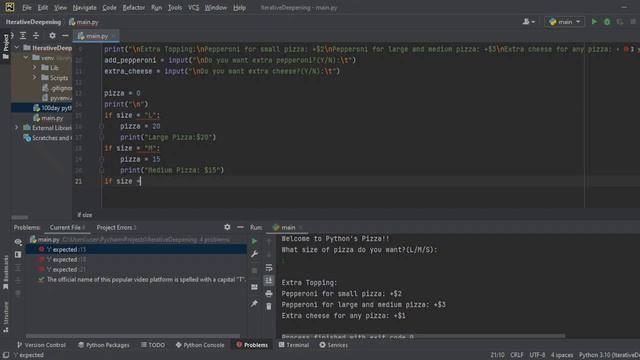Click the fold marker beside pizza = 20
This screenshot has width=640, height=360.
click(x=102, y=126)
